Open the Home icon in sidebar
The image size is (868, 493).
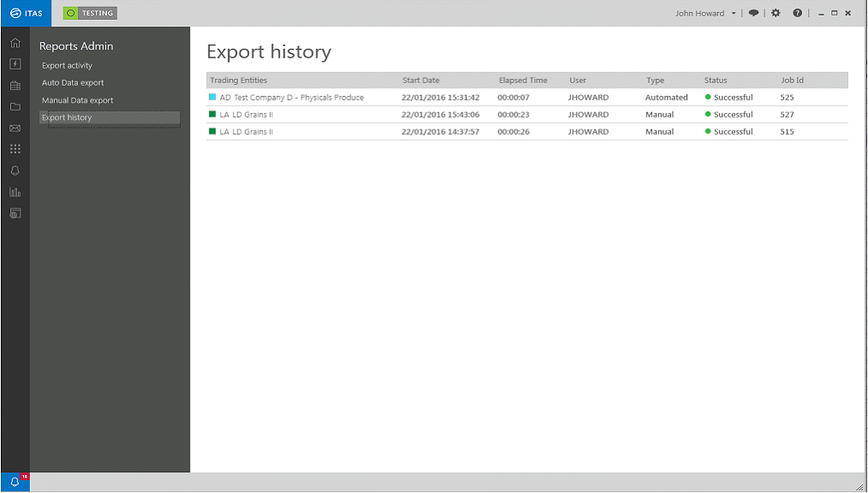[15, 43]
